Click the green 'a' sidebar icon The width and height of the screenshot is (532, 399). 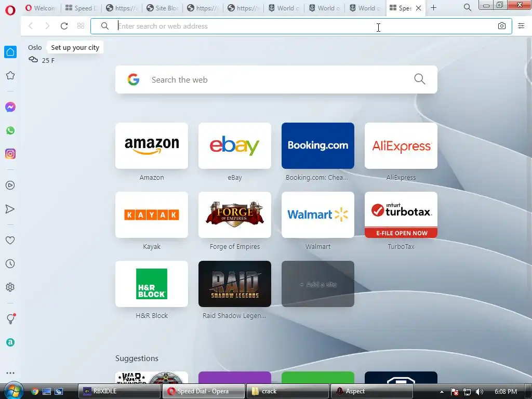(x=10, y=342)
